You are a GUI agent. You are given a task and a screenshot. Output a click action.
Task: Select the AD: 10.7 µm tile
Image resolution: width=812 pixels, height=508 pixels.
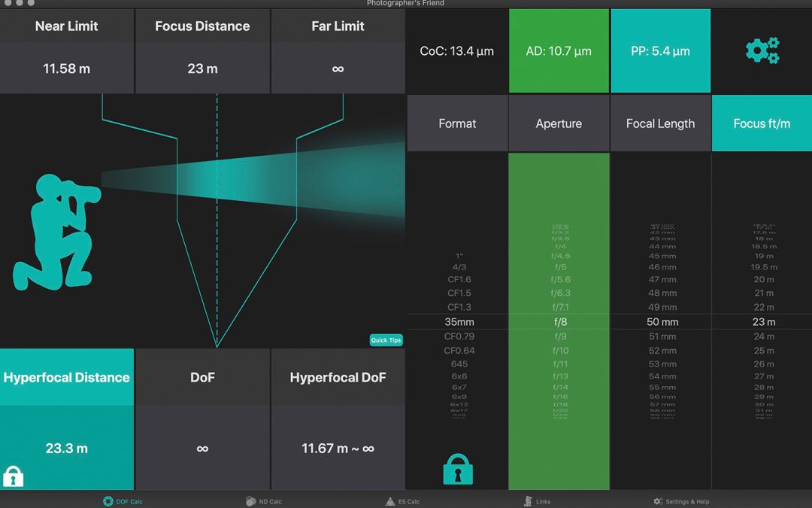coord(559,51)
